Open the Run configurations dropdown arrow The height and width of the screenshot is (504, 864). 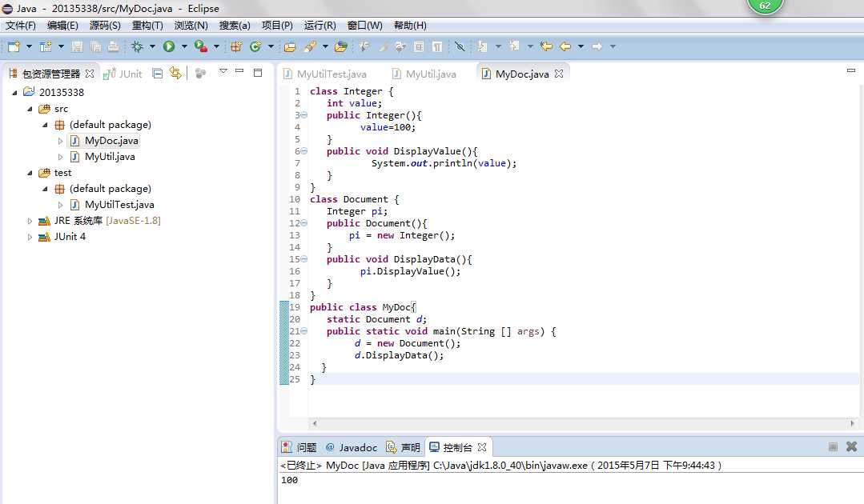(184, 46)
